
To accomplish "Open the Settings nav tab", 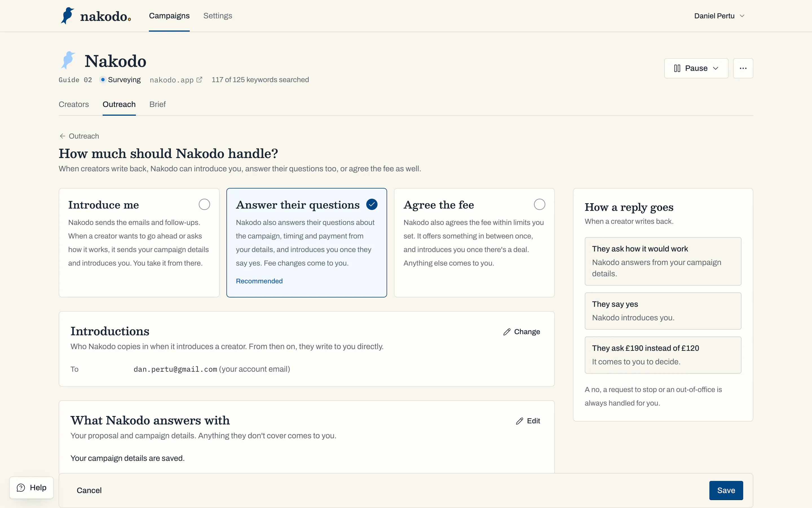I will (x=218, y=16).
